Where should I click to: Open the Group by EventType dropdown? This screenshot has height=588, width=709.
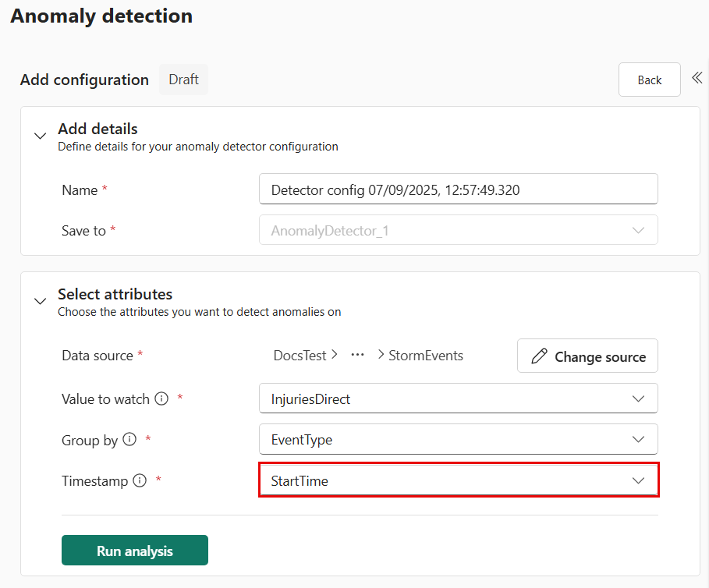638,440
